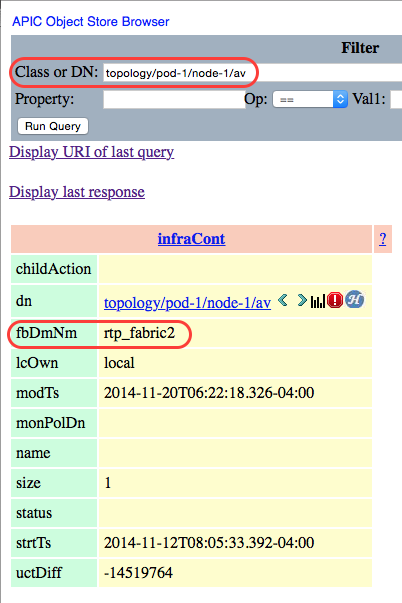The width and height of the screenshot is (402, 603).
Task: Select the modTs timestamp value
Action: tap(209, 393)
